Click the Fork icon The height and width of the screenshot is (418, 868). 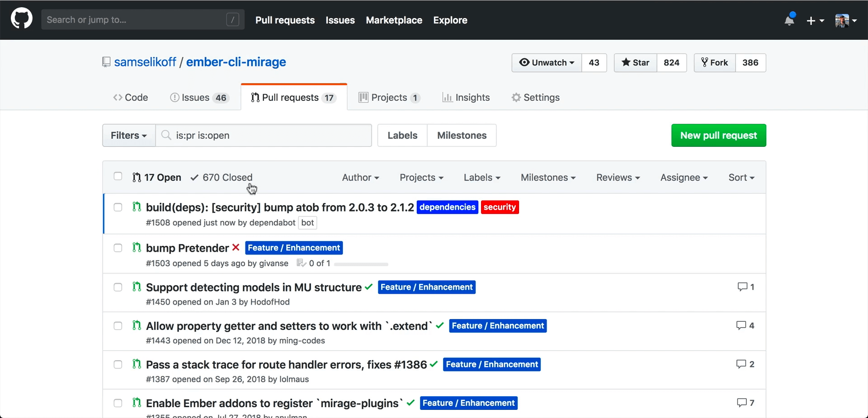click(705, 62)
